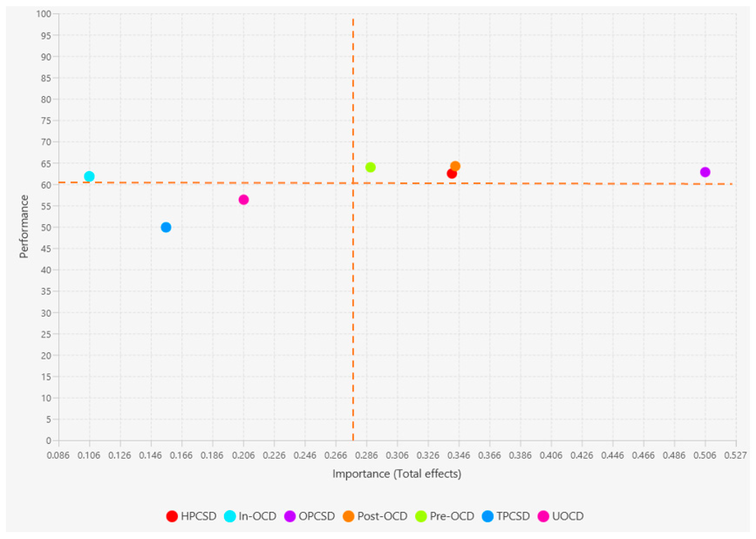
Task: Select the purple OPCSD data point
Action: pyautogui.click(x=705, y=172)
